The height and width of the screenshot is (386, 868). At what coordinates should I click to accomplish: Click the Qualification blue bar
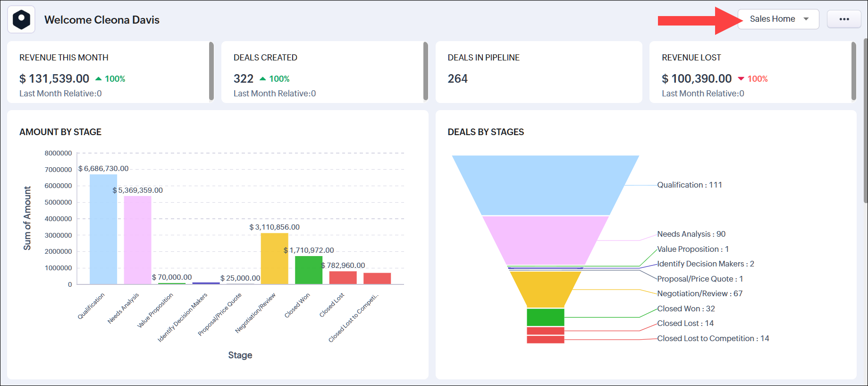click(x=103, y=229)
